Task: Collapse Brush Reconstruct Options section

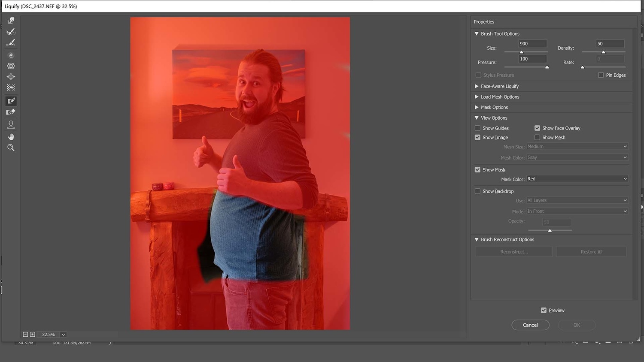Action: pos(477,240)
